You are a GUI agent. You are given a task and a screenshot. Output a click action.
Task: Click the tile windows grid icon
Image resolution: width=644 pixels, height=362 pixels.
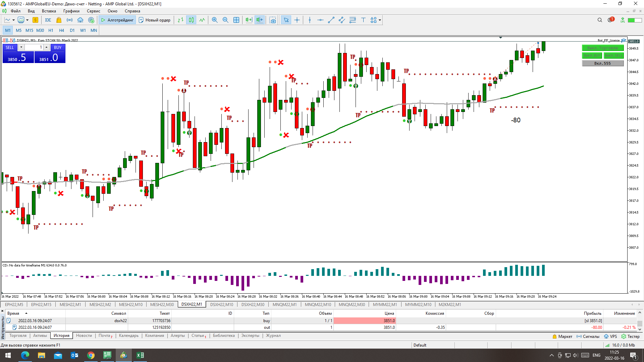pyautogui.click(x=236, y=20)
